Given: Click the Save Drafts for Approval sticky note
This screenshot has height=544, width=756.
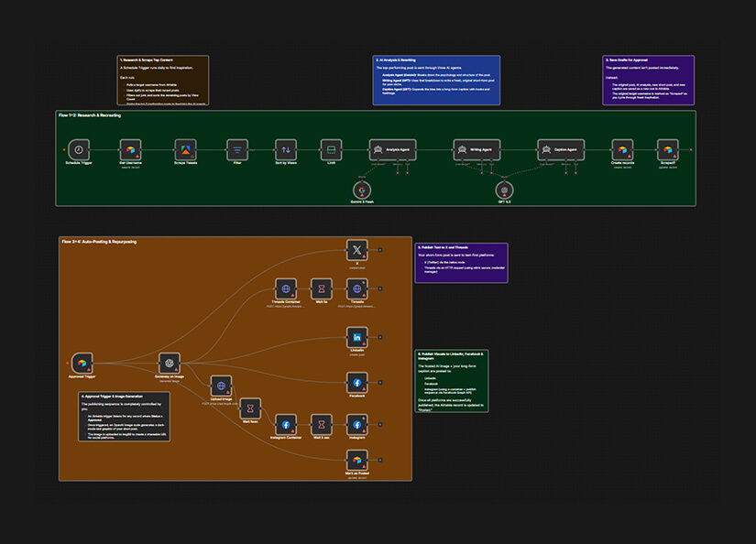Looking at the screenshot, I should [649, 80].
